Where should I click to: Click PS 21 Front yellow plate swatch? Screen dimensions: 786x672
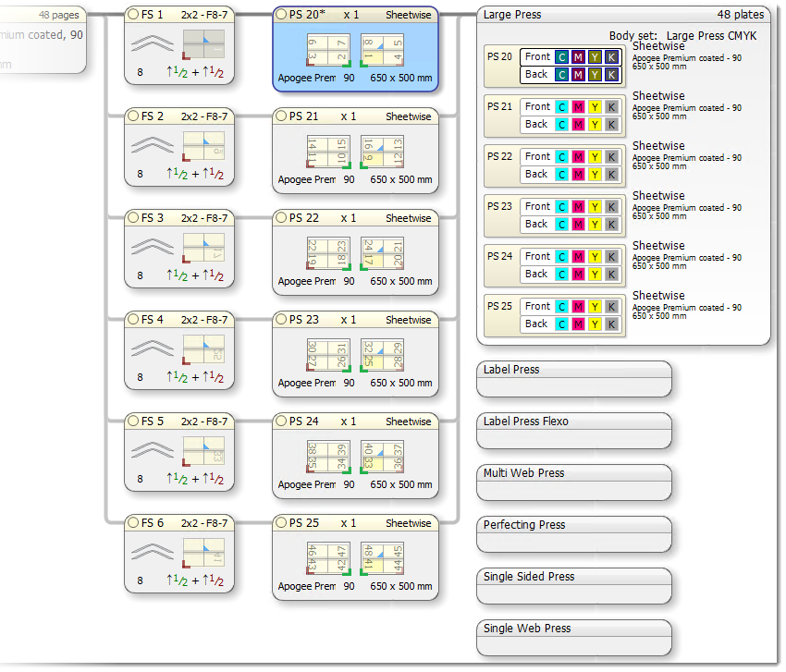[x=595, y=107]
